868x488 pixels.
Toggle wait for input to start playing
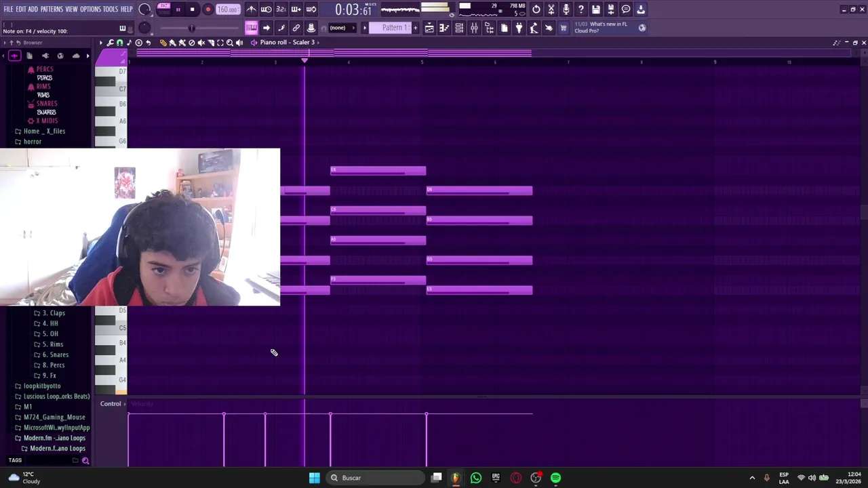[266, 9]
